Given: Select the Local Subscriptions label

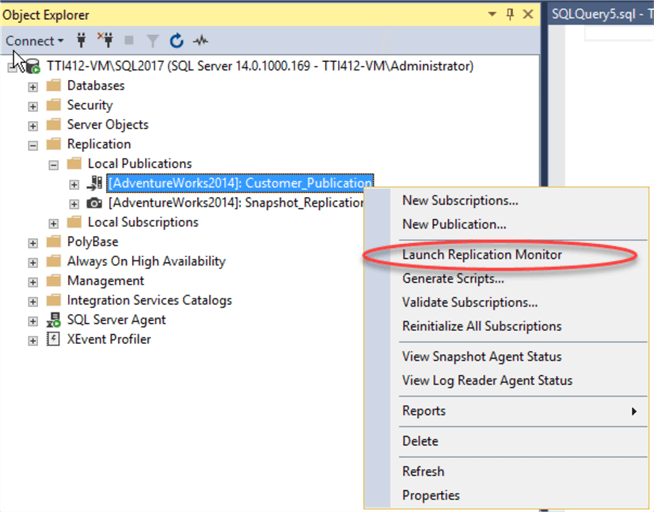Looking at the screenshot, I should 143,222.
